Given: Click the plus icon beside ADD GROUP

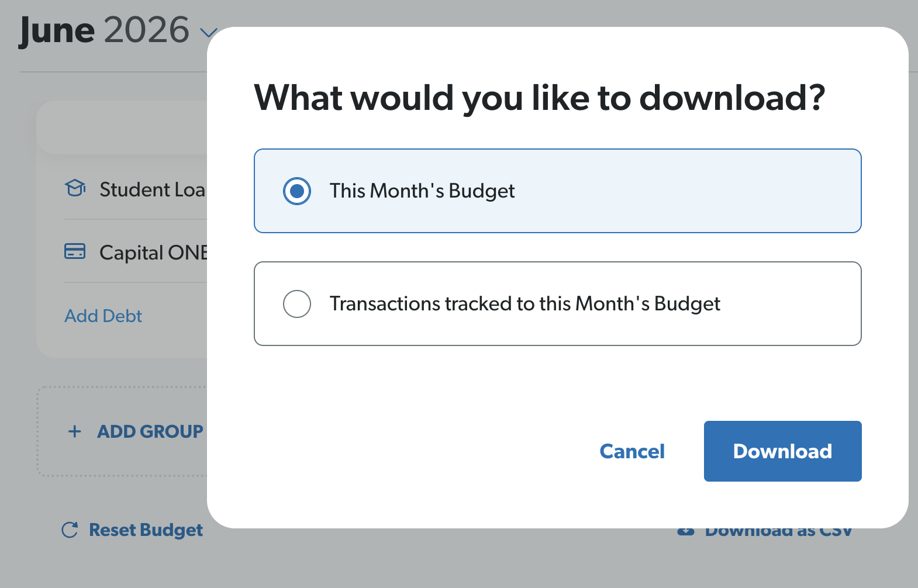Looking at the screenshot, I should [75, 431].
